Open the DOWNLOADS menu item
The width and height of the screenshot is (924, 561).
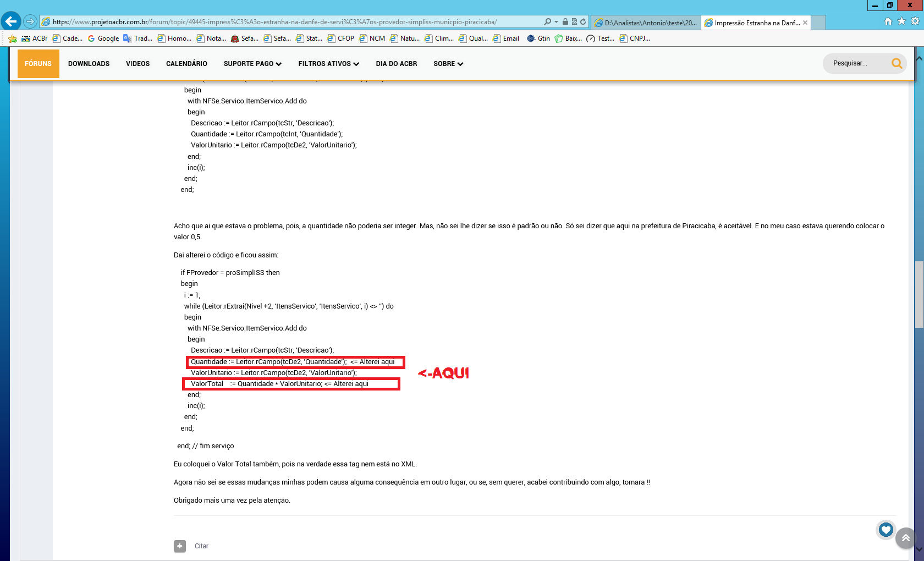[89, 64]
